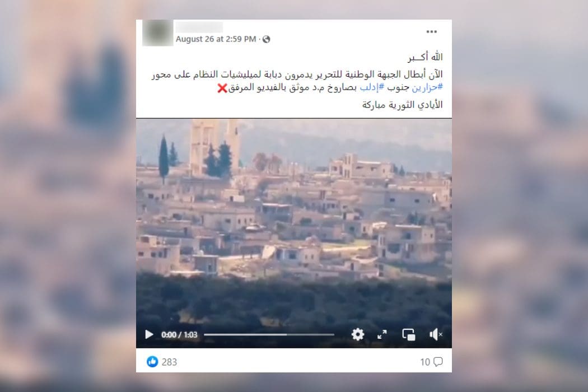Unmute the video sound
This screenshot has height=392, width=588.
point(436,334)
